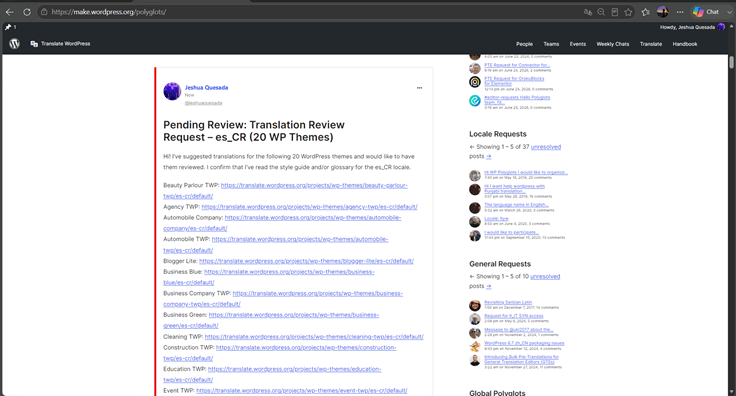Open the browser settings and more menu
The width and height of the screenshot is (736, 396).
tap(680, 12)
